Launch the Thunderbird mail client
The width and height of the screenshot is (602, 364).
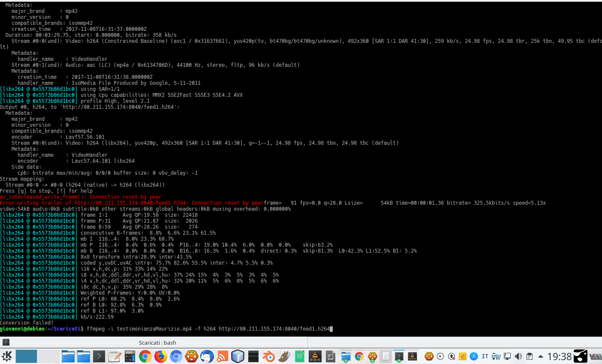click(x=207, y=356)
